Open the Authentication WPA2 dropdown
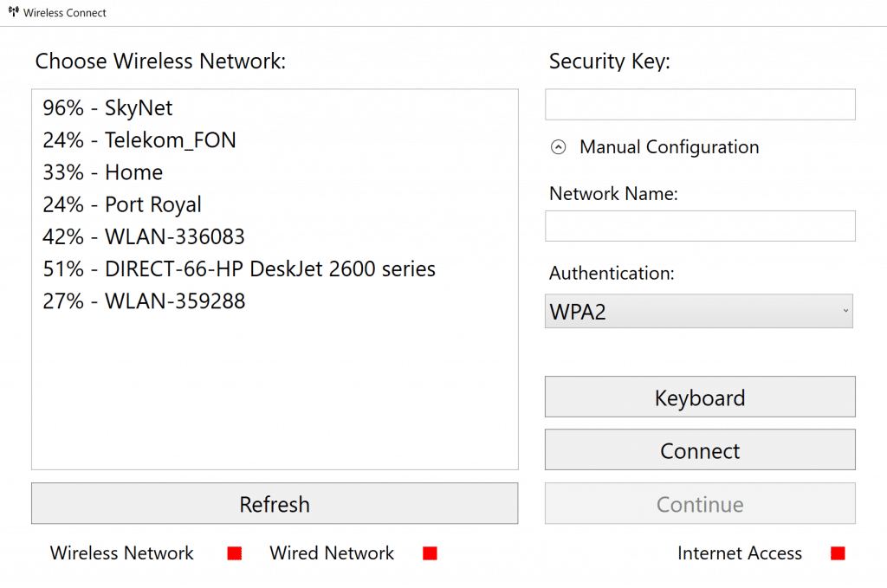This screenshot has height=588, width=887. 699,311
